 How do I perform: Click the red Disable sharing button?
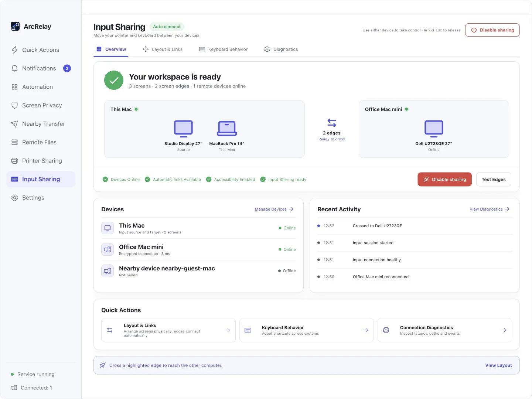[444, 180]
